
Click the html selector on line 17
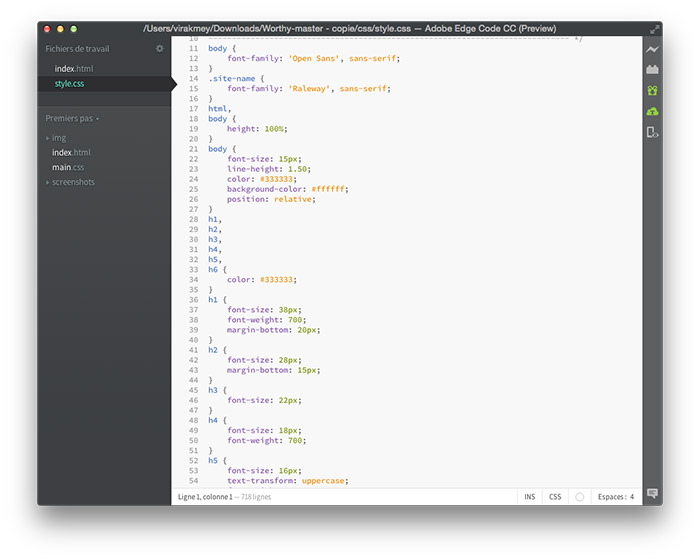218,109
